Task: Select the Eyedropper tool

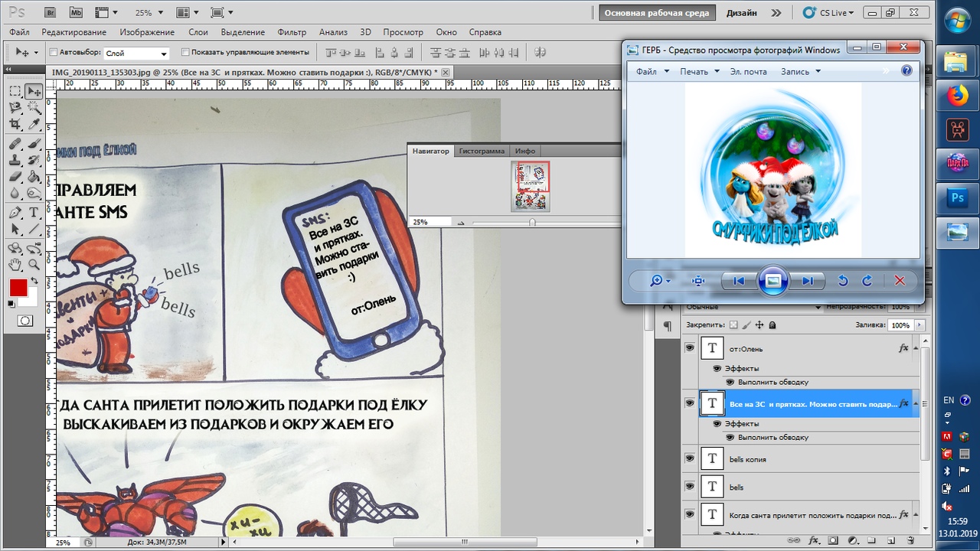Action: [x=34, y=124]
